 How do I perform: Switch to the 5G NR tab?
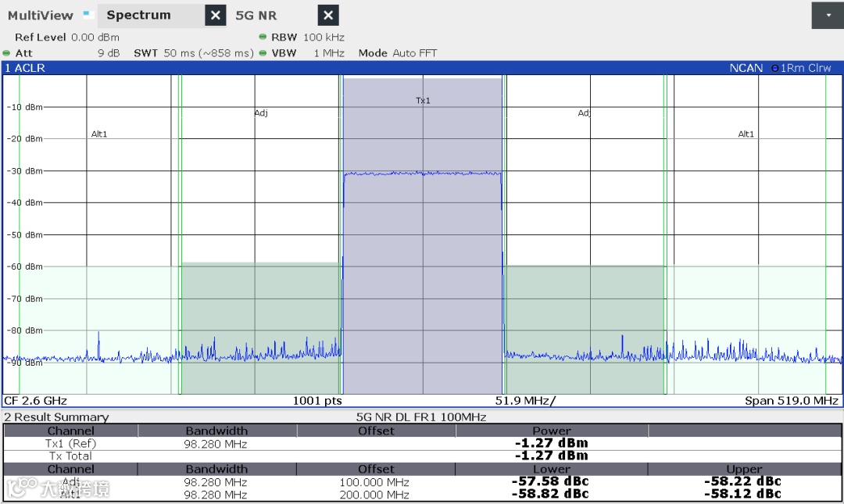coord(256,16)
